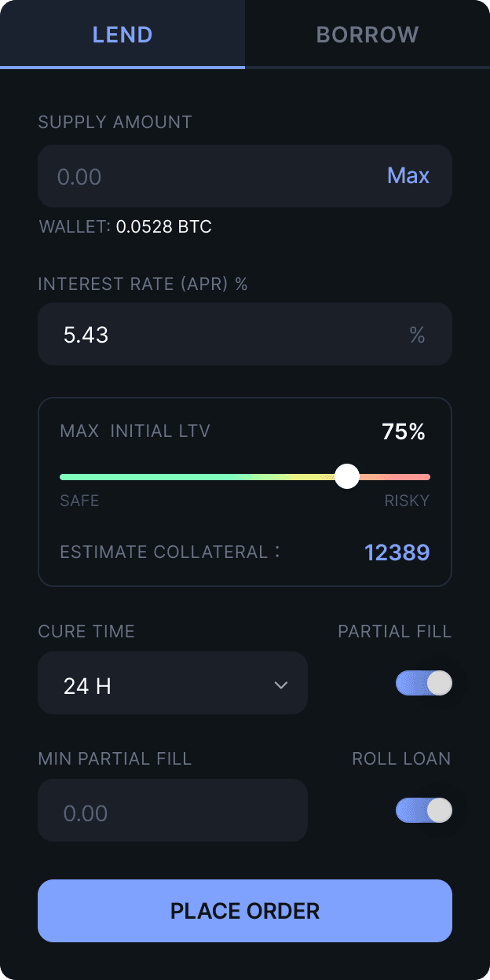Click the Cure Time chevron arrow
The width and height of the screenshot is (490, 980).
pyautogui.click(x=280, y=685)
